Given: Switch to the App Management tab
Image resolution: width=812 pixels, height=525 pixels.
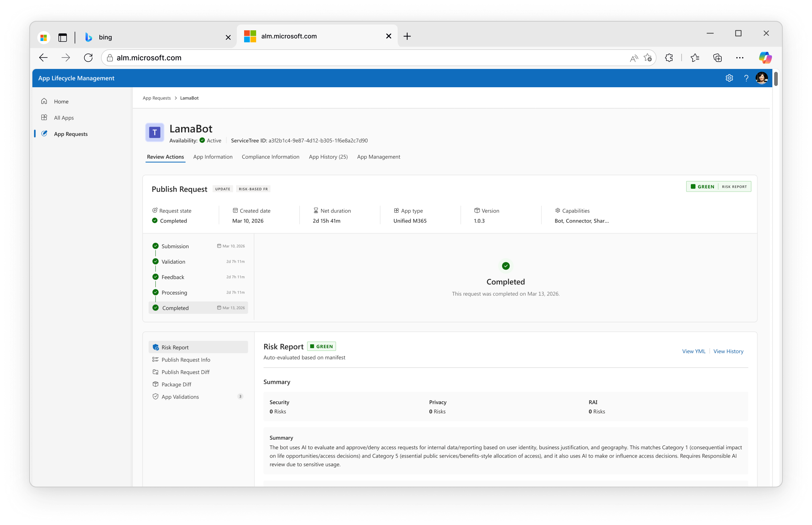Looking at the screenshot, I should pos(379,157).
